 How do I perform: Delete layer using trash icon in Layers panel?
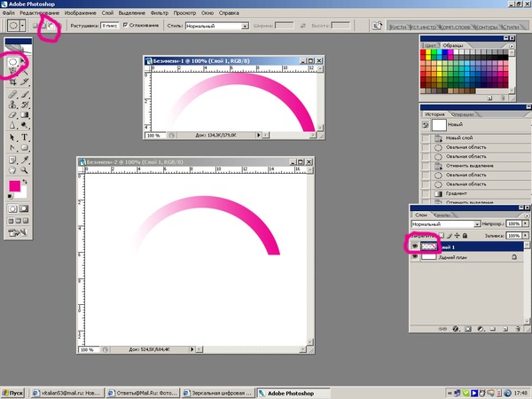[518, 329]
